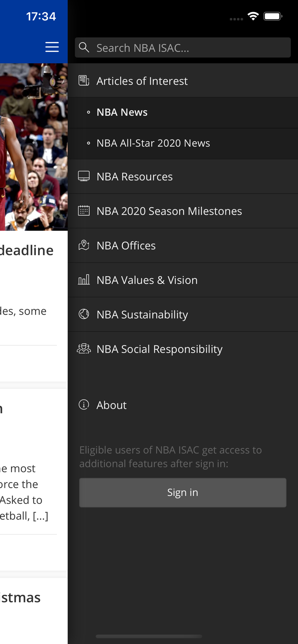Open NBA 2020 Season Milestones
This screenshot has width=298, height=644.
[x=183, y=211]
